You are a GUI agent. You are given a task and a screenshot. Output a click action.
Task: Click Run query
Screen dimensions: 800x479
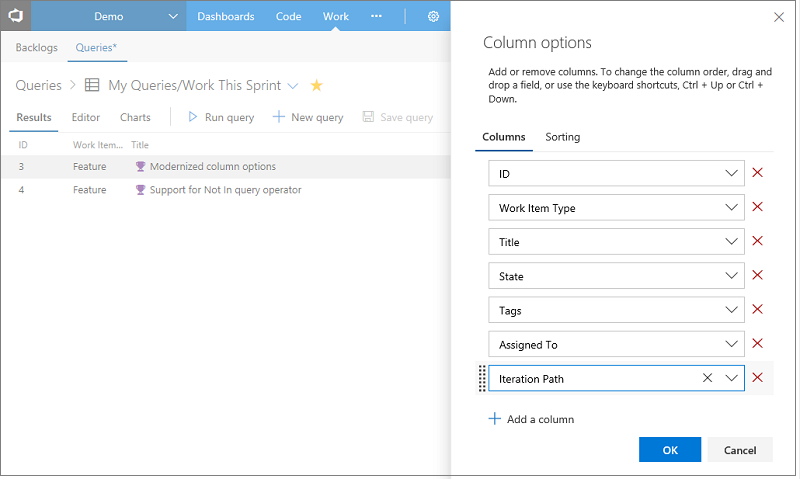[x=221, y=117]
